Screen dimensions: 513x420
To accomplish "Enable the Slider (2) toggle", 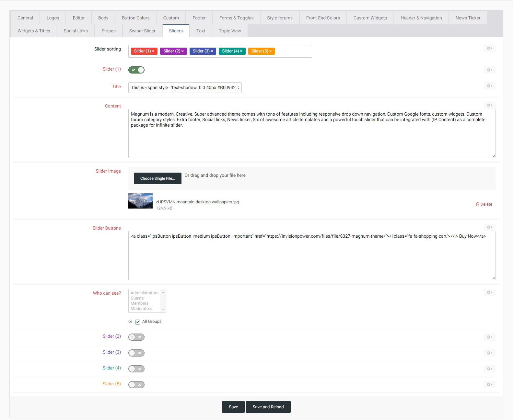I will tap(136, 337).
